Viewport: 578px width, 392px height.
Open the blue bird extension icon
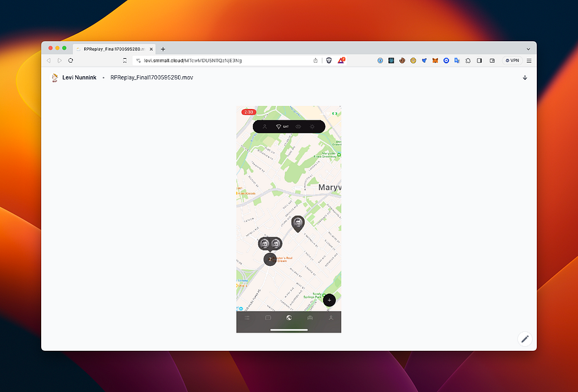(424, 60)
